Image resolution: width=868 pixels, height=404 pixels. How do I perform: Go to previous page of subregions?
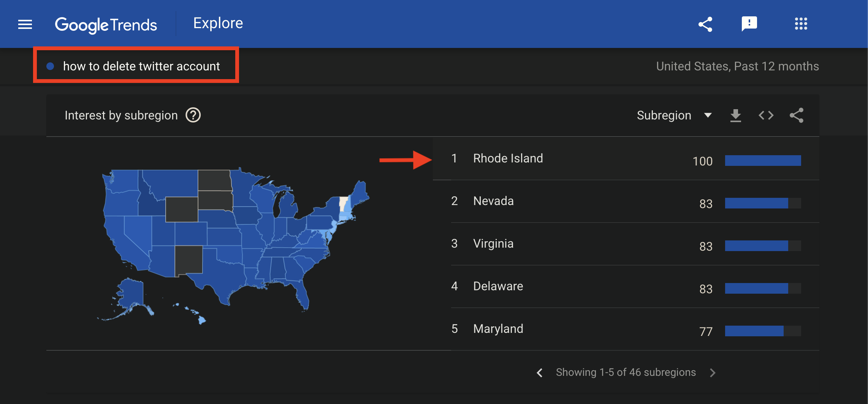pos(540,373)
